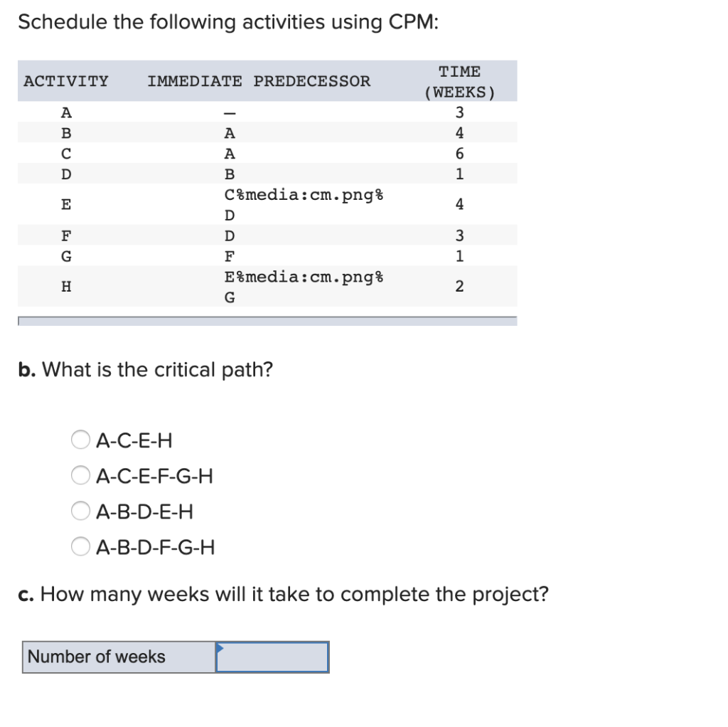This screenshot has width=728, height=727.
Task: Select the A-B-D-E-H radio button
Action: coord(80,511)
